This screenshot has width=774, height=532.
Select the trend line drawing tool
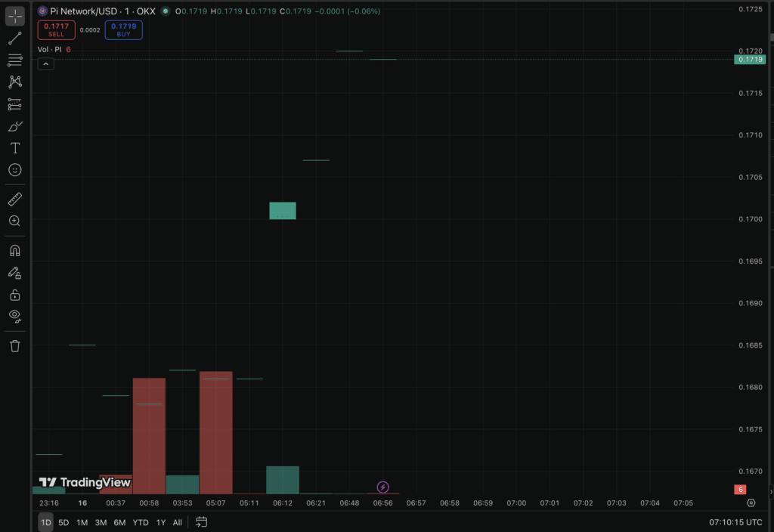click(15, 38)
